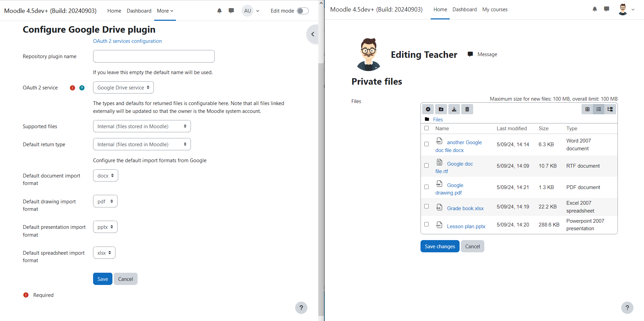Click the Editing Teacher profile picture

(369, 54)
